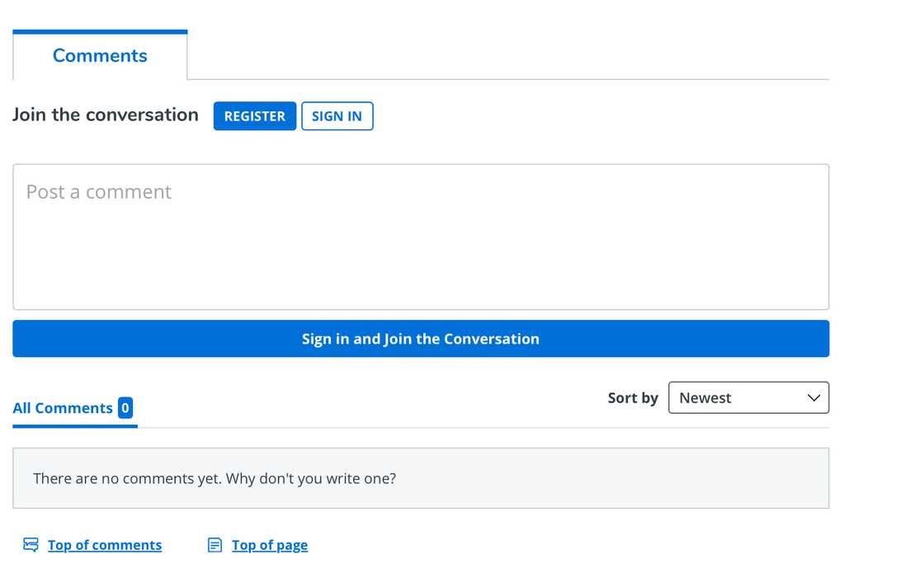Click the no comments yet notice

tap(214, 478)
